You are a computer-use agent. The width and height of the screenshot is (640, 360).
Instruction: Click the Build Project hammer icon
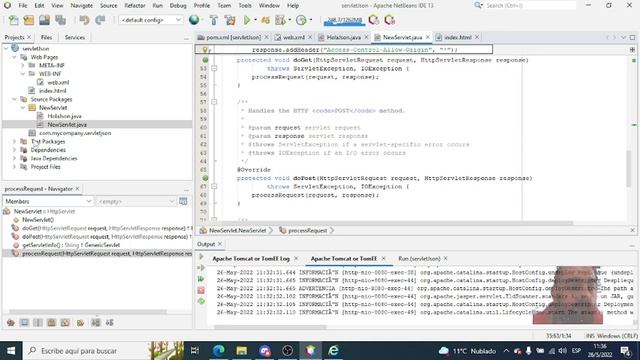(213, 20)
